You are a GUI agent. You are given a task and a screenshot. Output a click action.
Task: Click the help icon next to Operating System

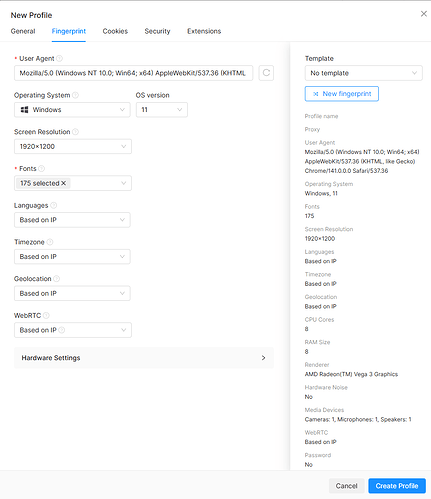(x=76, y=95)
